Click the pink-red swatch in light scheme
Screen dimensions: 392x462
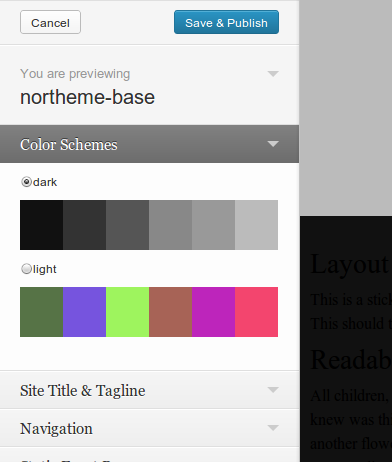(x=256, y=312)
